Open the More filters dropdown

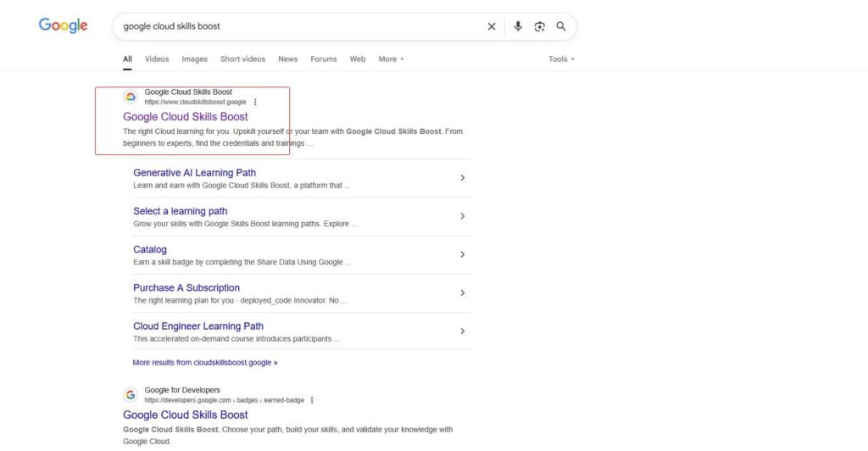(x=391, y=58)
